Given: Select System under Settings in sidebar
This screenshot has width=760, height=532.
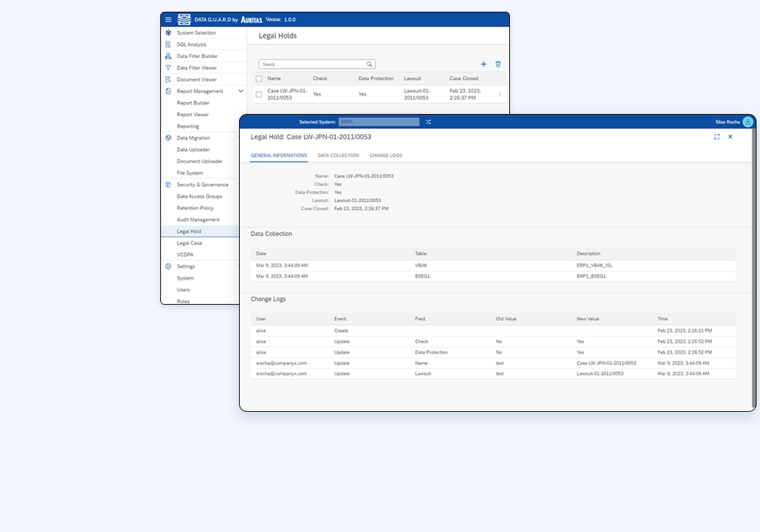Looking at the screenshot, I should click(185, 278).
